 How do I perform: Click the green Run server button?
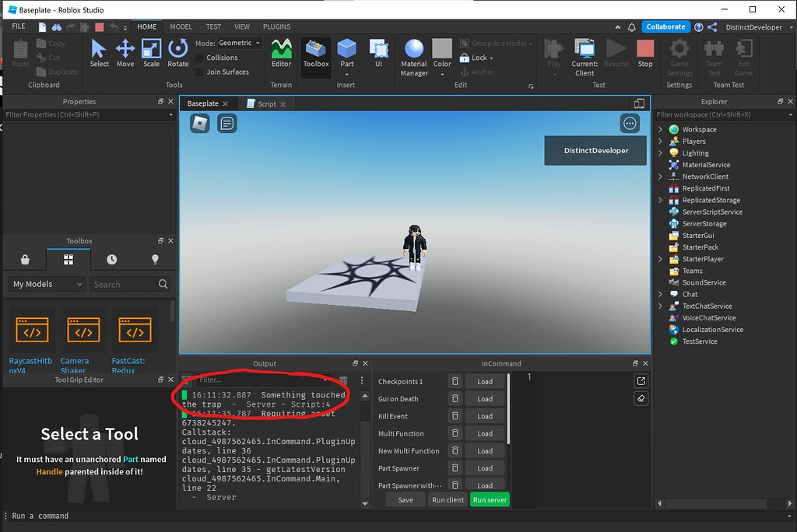click(490, 499)
